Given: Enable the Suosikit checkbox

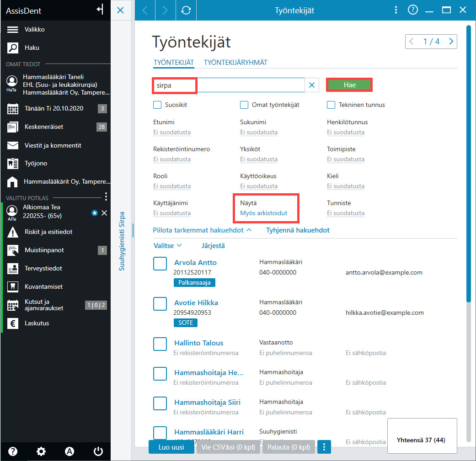Looking at the screenshot, I should [157, 105].
